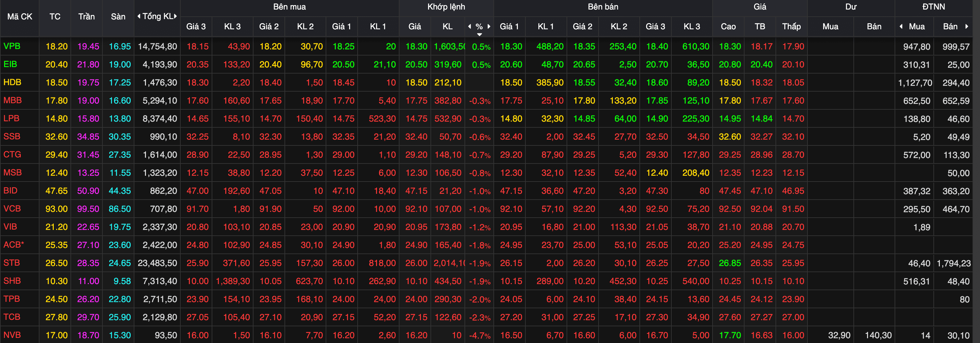Open the MSB stock symbol
The width and height of the screenshot is (980, 343).
(x=13, y=172)
